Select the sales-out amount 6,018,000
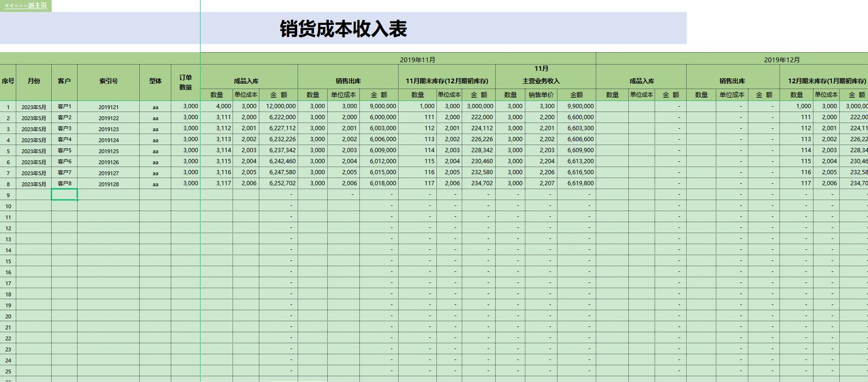This screenshot has height=382, width=868. point(379,183)
